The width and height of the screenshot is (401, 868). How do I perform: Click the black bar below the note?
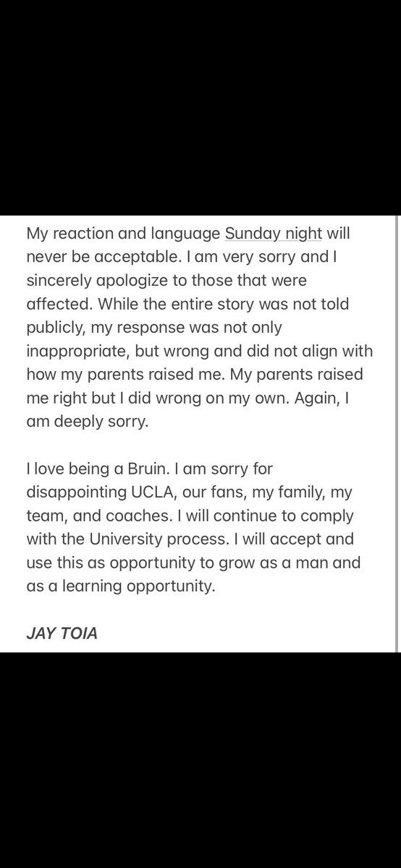pos(200,759)
